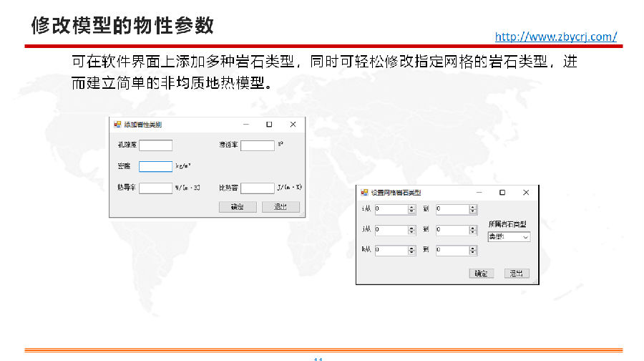
Task: Click the i从 start value spinner
Action: click(x=391, y=210)
